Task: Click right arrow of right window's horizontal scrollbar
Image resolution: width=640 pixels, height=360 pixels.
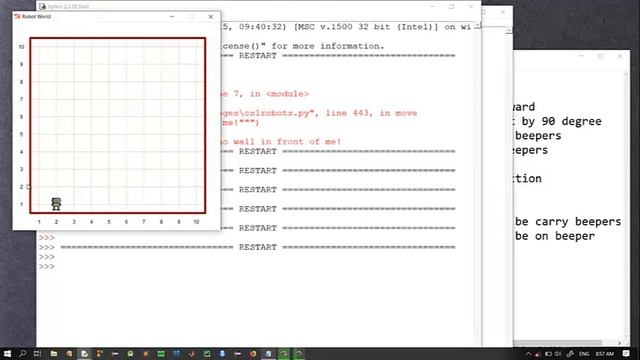Action: pyautogui.click(x=620, y=343)
